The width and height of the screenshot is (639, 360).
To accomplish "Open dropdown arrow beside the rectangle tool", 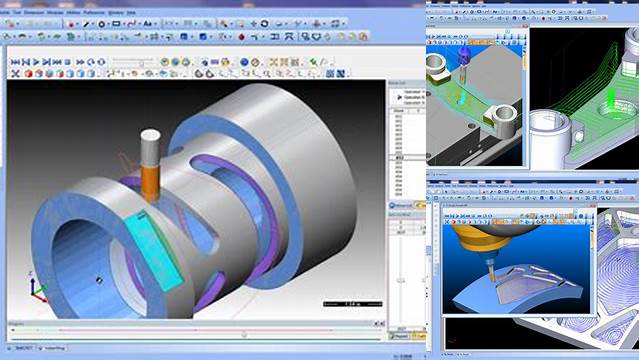I will [x=123, y=24].
